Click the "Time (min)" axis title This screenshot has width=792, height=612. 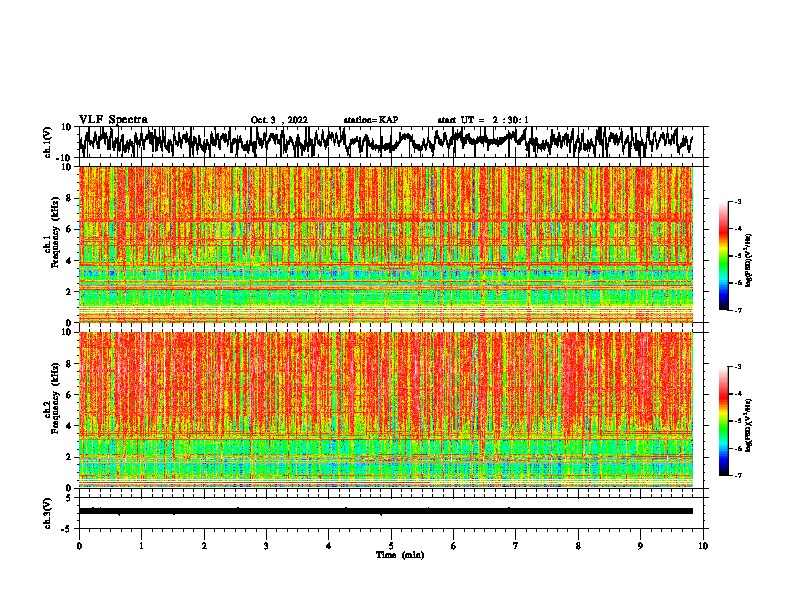coord(400,555)
